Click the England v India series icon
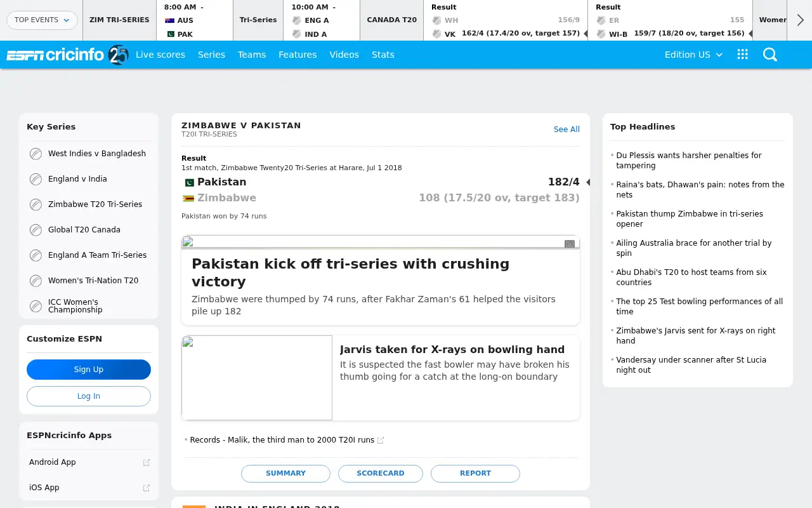Viewport: 812px width, 508px height. [36, 179]
